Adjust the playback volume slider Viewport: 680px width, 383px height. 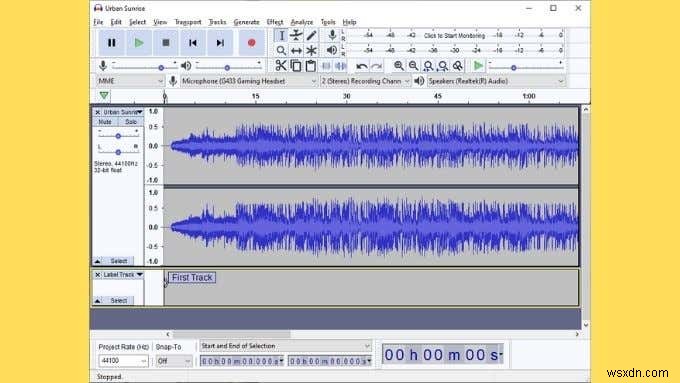click(228, 66)
